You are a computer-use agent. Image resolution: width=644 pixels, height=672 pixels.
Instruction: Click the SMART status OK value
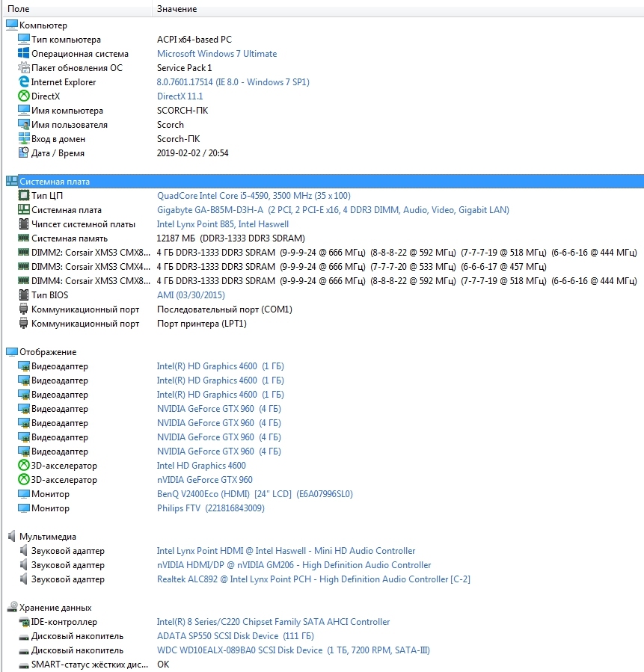(163, 665)
